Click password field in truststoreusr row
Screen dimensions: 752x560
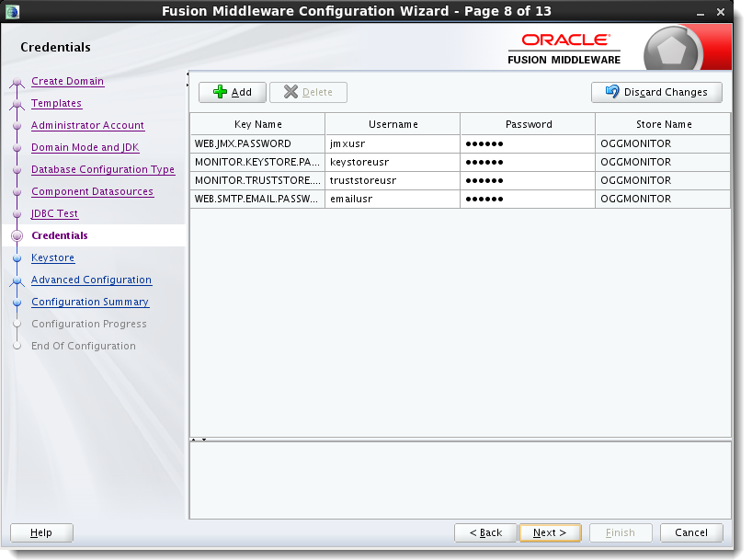528,180
